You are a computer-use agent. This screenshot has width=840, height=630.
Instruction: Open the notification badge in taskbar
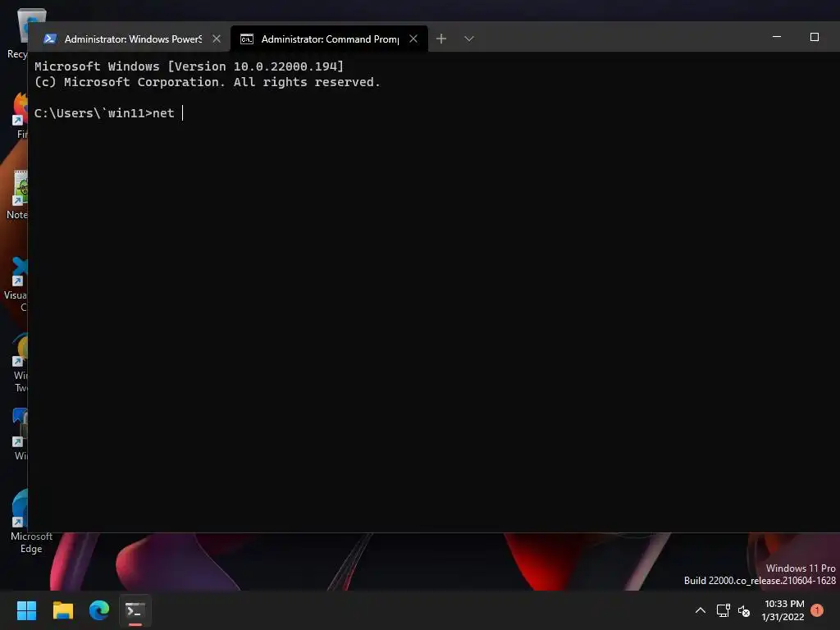click(817, 609)
